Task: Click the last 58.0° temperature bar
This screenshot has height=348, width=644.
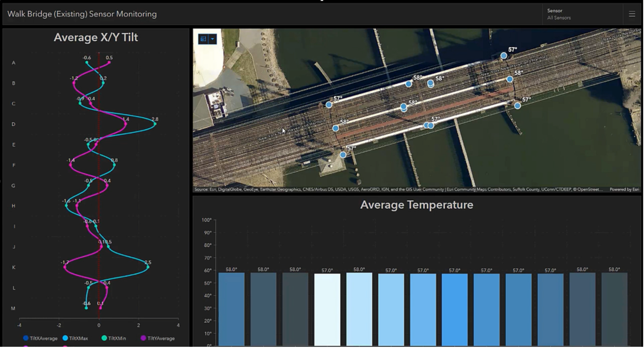Action: pyautogui.click(x=614, y=308)
